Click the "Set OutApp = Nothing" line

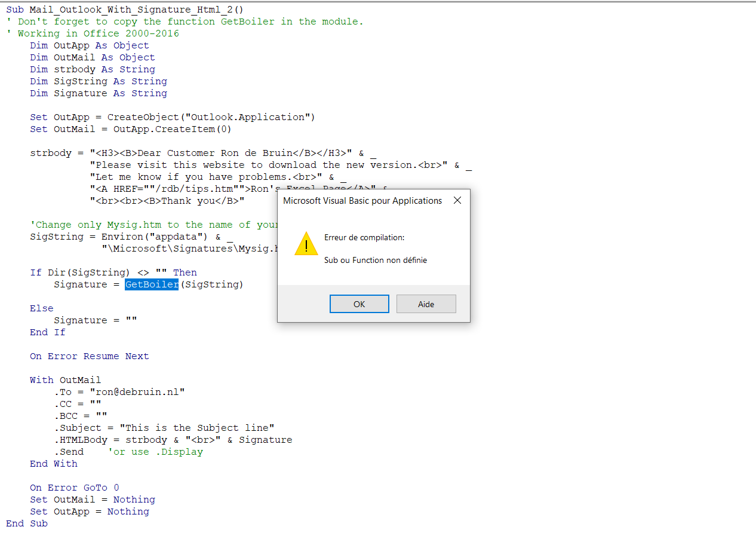click(90, 512)
